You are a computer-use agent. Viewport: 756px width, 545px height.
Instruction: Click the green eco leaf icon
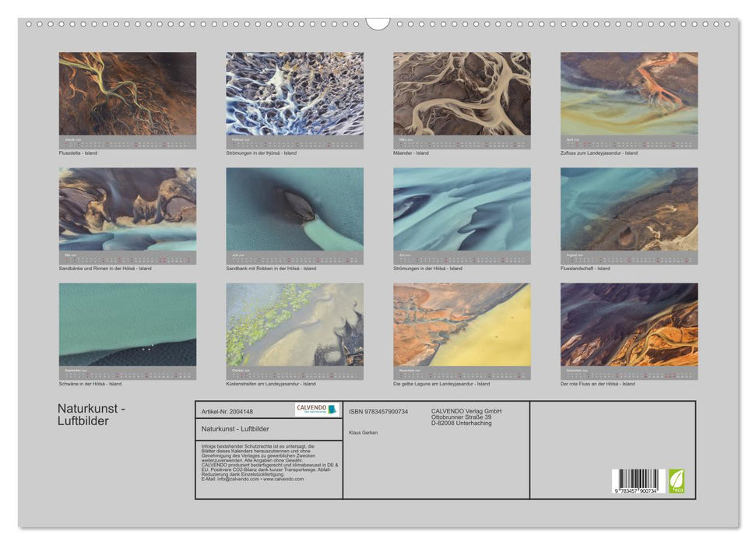point(677,480)
